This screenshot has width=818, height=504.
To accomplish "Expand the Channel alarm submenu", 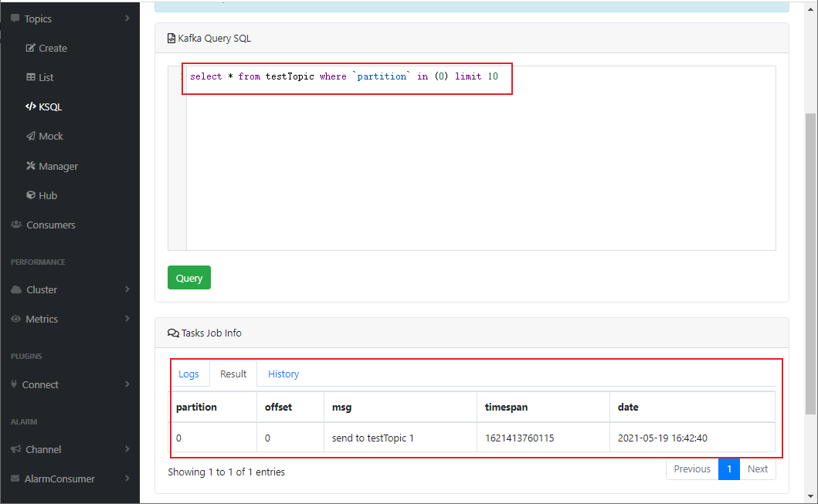I will (127, 448).
